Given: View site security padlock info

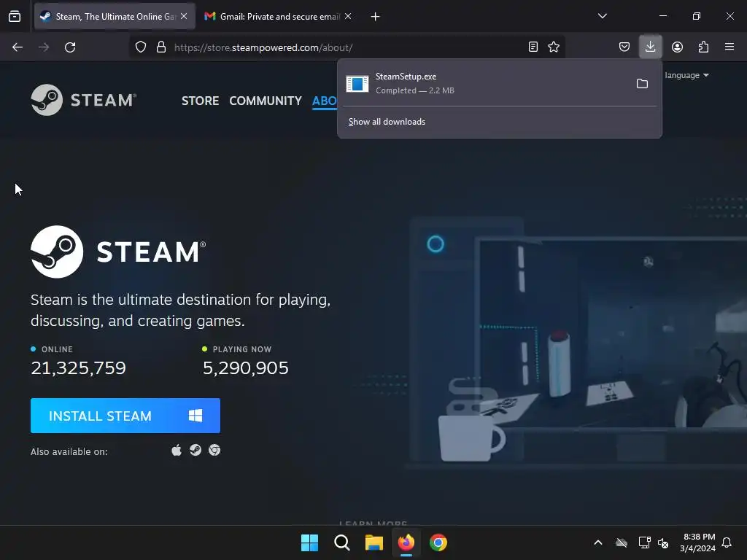Looking at the screenshot, I should click(x=161, y=47).
